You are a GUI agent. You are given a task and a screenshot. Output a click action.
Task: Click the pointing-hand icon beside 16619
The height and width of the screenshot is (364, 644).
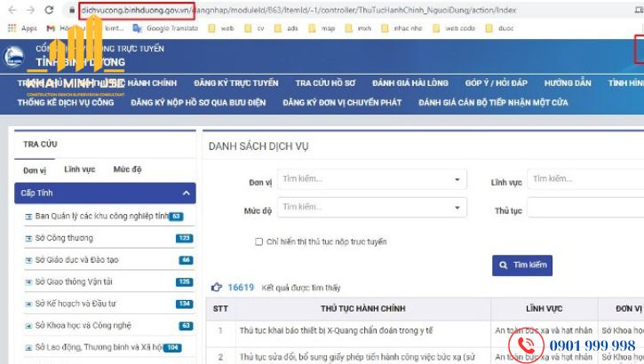tap(217, 288)
